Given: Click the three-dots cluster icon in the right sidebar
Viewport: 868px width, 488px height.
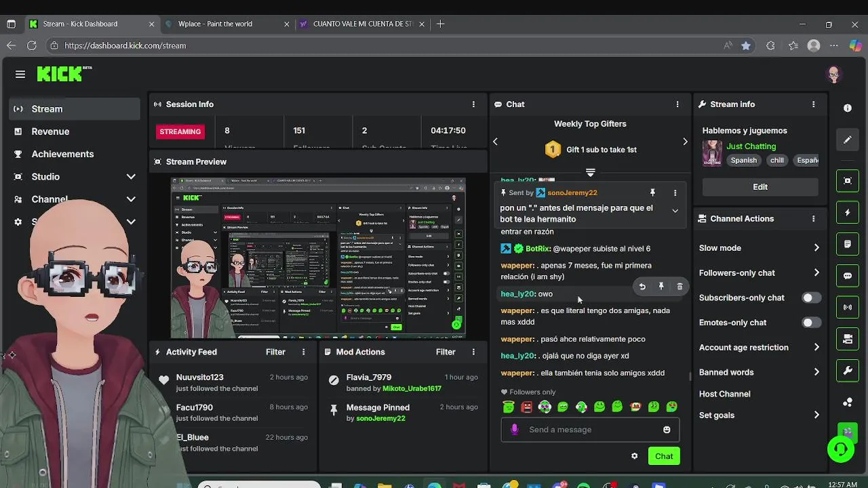Looking at the screenshot, I should point(848,403).
